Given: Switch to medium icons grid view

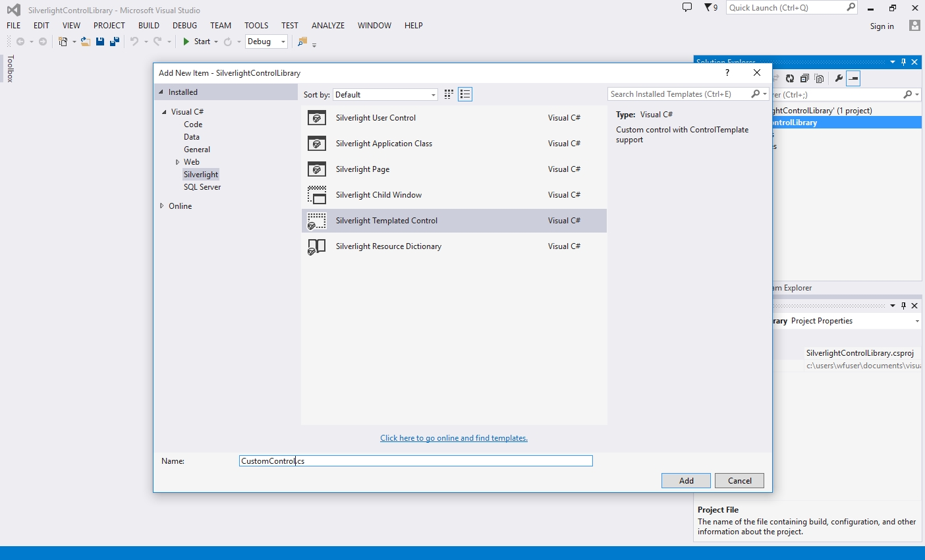Looking at the screenshot, I should [449, 94].
